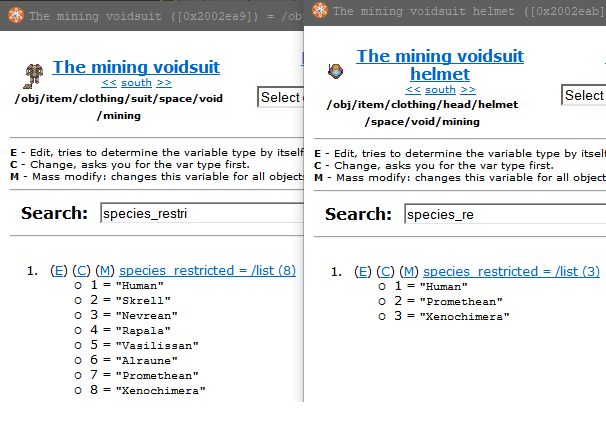This screenshot has height=430, width=606.
Task: Click the voidsuit type path text '/obj/item/clothing/suit/space/void'
Action: (119, 99)
